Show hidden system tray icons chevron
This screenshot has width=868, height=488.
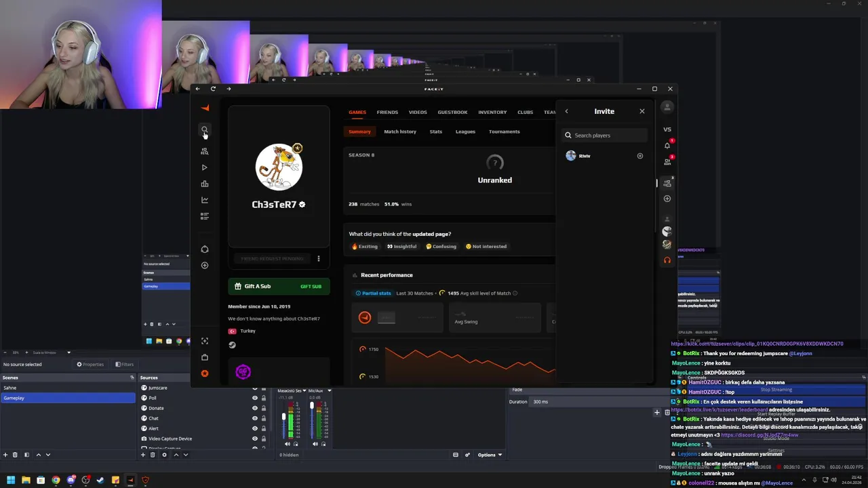pos(804,480)
